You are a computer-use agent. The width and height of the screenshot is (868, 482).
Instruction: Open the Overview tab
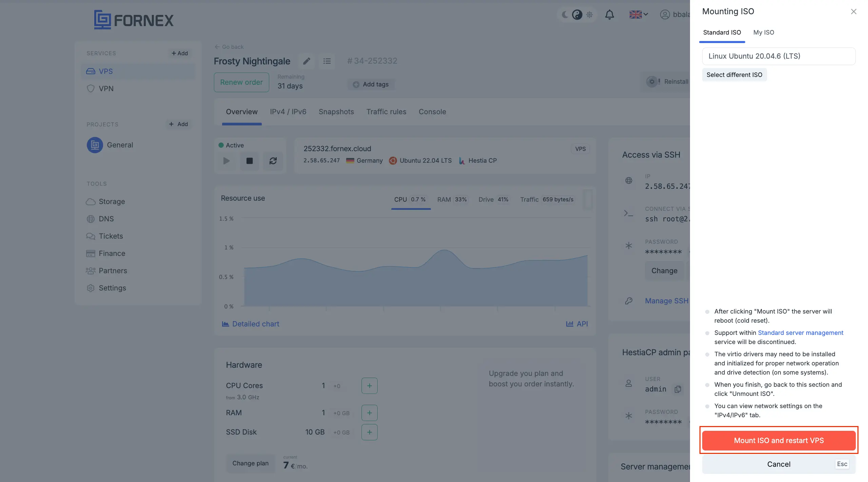point(242,112)
